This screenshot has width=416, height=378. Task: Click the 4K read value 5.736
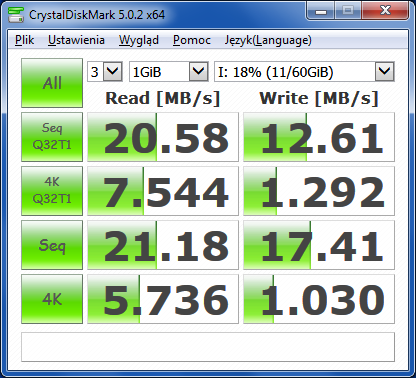(x=163, y=299)
